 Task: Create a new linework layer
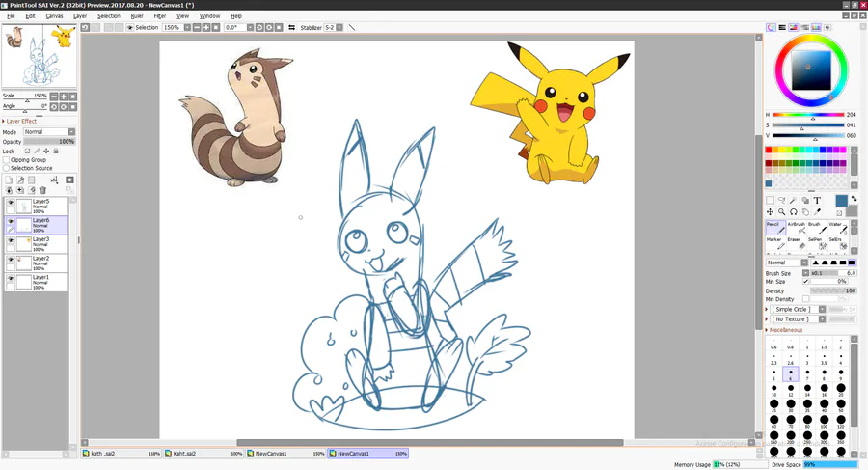[20, 180]
